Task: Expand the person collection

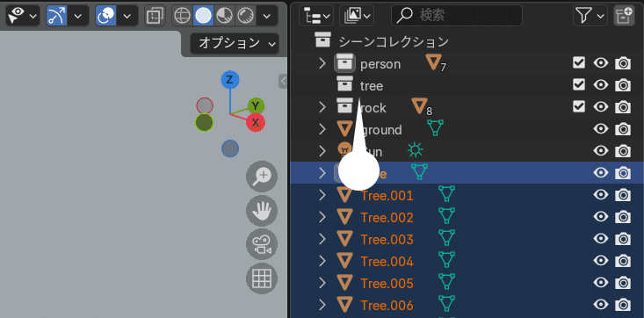Action: pyautogui.click(x=322, y=63)
